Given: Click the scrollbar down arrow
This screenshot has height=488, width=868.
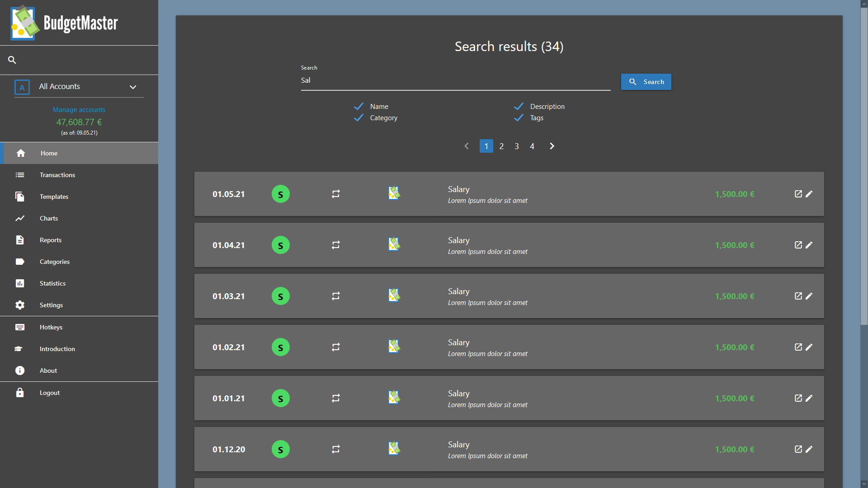Looking at the screenshot, I should pos(864,484).
